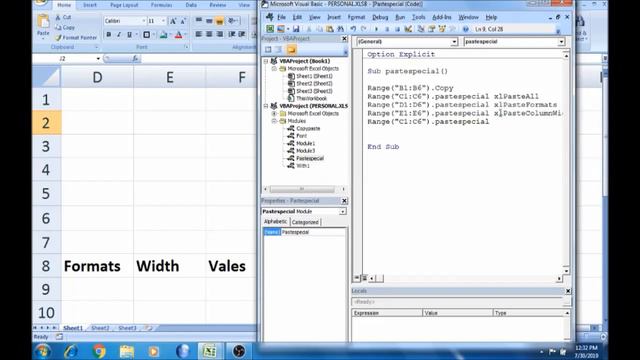Open the Calibri font name dropdown
This screenshot has height=360, width=640.
(x=144, y=21)
